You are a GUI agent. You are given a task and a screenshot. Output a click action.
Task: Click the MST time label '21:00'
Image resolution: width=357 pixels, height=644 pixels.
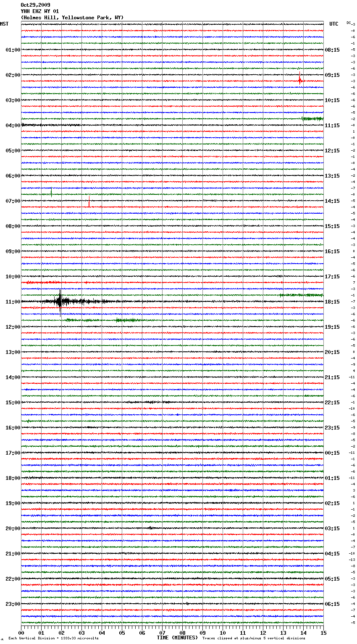[x=13, y=554]
